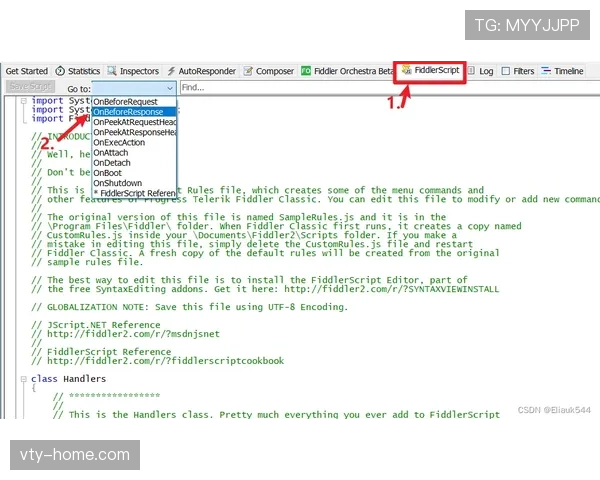Image resolution: width=600 pixels, height=480 pixels.
Task: Select OnPeekAtRequestHeaders in the list
Action: pos(134,122)
